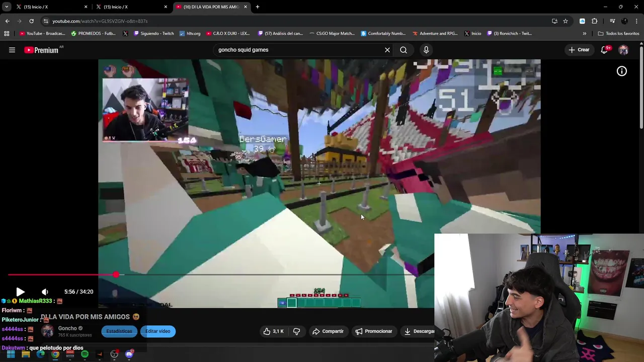
Task: Click the Editar vídeo button
Action: [158, 331]
